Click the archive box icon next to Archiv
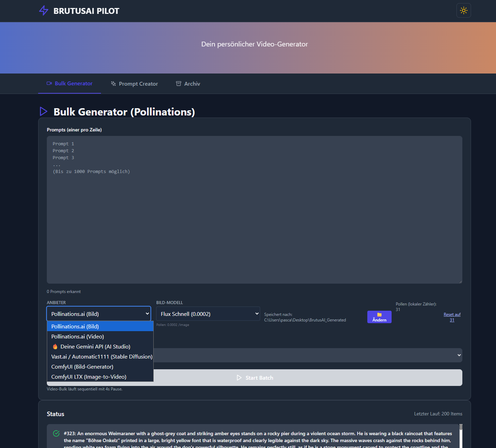The image size is (496, 448). click(x=179, y=83)
